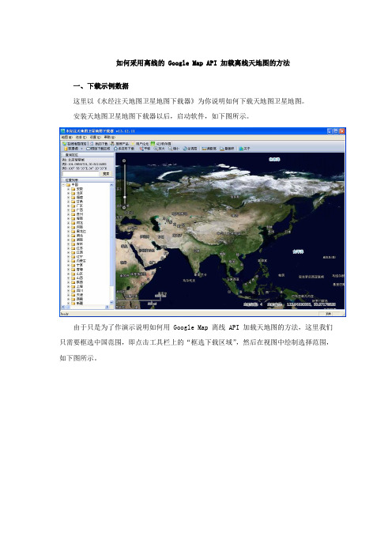Select the 新疆 folder in the tree
This screenshot has height=555, width=392.
77,304
